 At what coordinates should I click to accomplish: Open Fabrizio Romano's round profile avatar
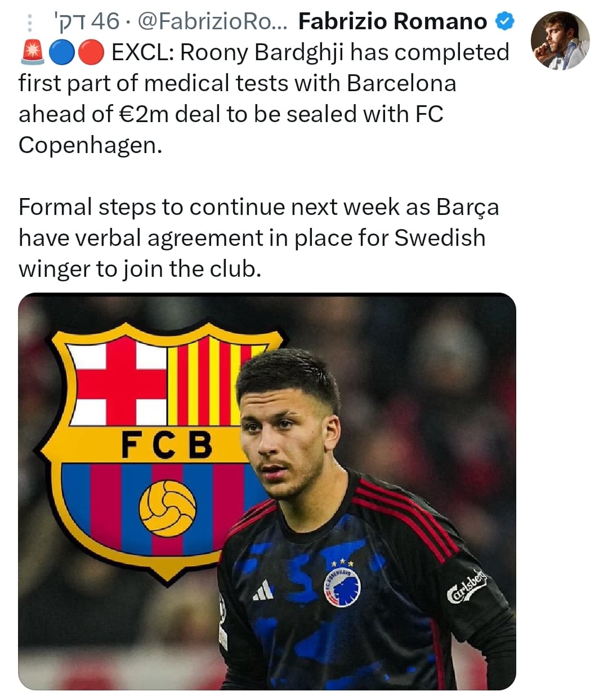point(560,41)
